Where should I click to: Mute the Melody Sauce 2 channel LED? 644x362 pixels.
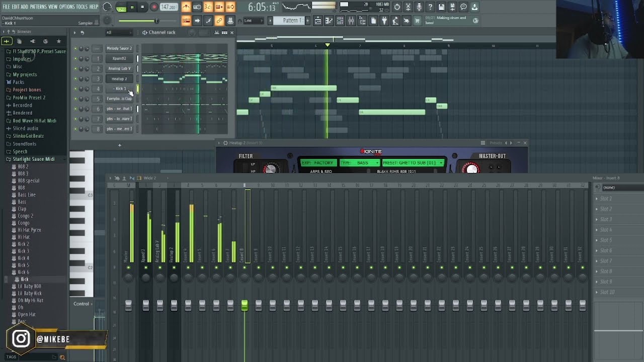(75, 48)
